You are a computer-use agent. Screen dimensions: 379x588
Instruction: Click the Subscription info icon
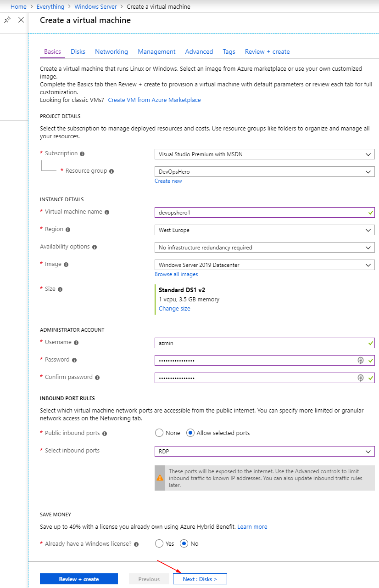click(x=82, y=154)
